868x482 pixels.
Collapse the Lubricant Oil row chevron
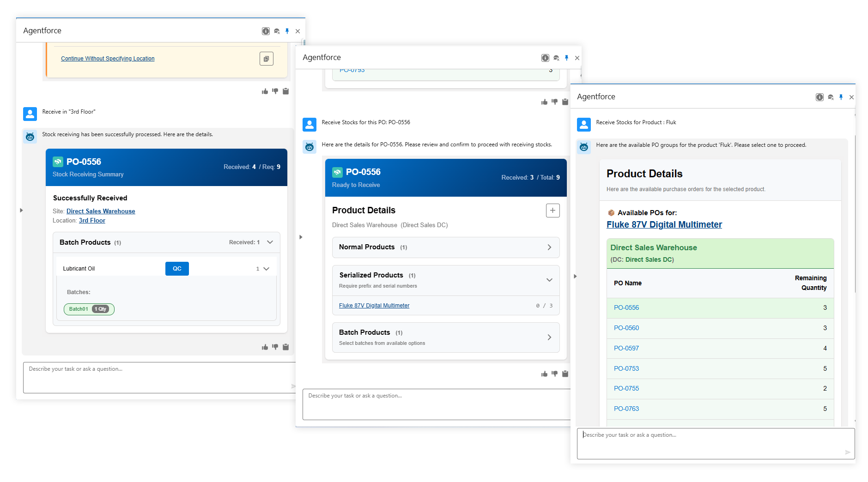[266, 269]
